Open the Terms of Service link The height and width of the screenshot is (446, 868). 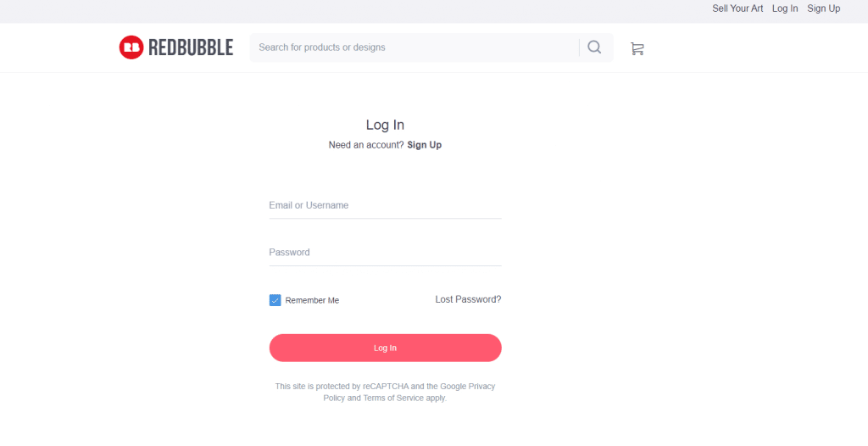point(393,398)
